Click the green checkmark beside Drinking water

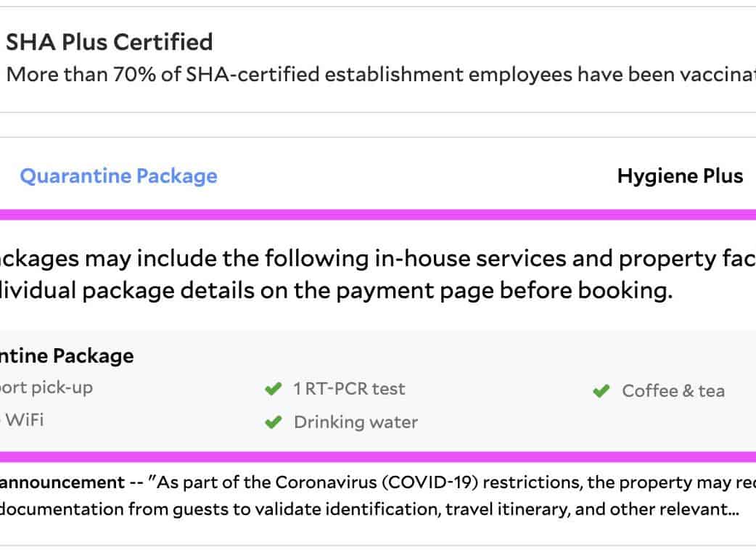click(x=273, y=423)
